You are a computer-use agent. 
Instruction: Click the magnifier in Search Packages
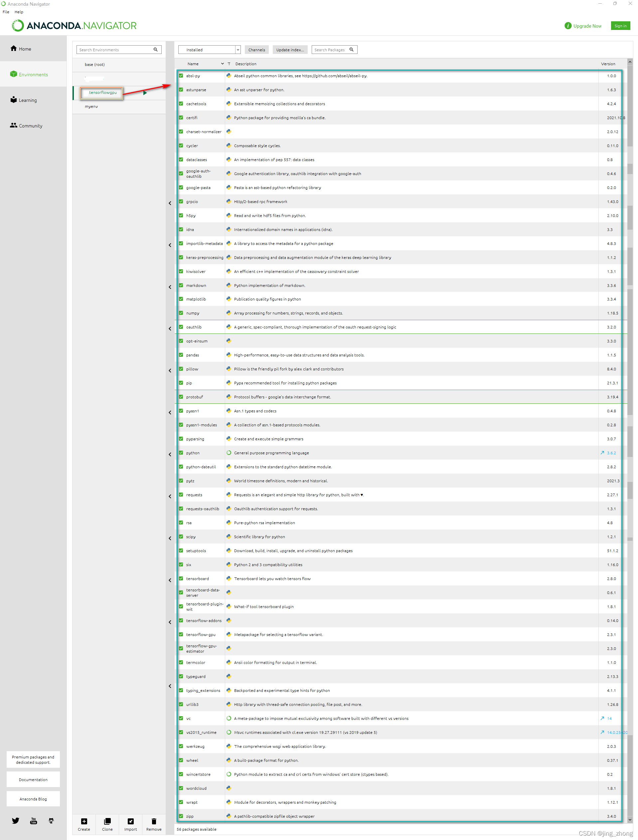click(x=351, y=49)
